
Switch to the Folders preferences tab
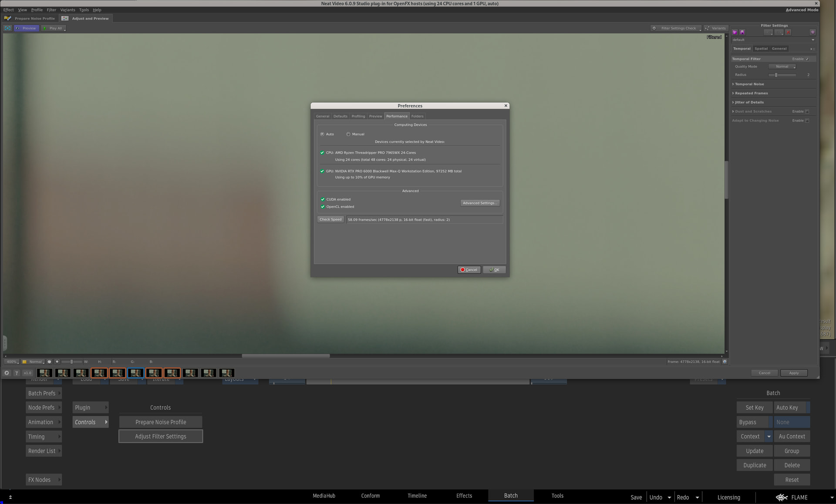[x=417, y=116]
